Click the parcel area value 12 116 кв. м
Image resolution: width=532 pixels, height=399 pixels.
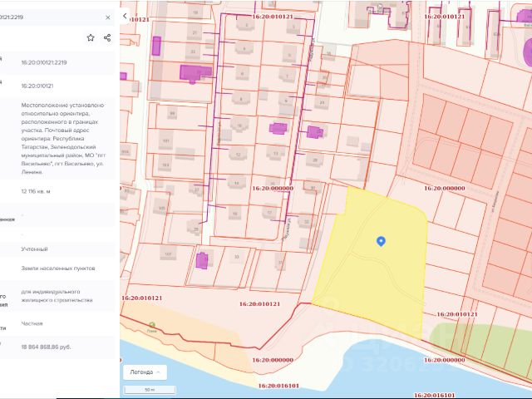click(36, 191)
